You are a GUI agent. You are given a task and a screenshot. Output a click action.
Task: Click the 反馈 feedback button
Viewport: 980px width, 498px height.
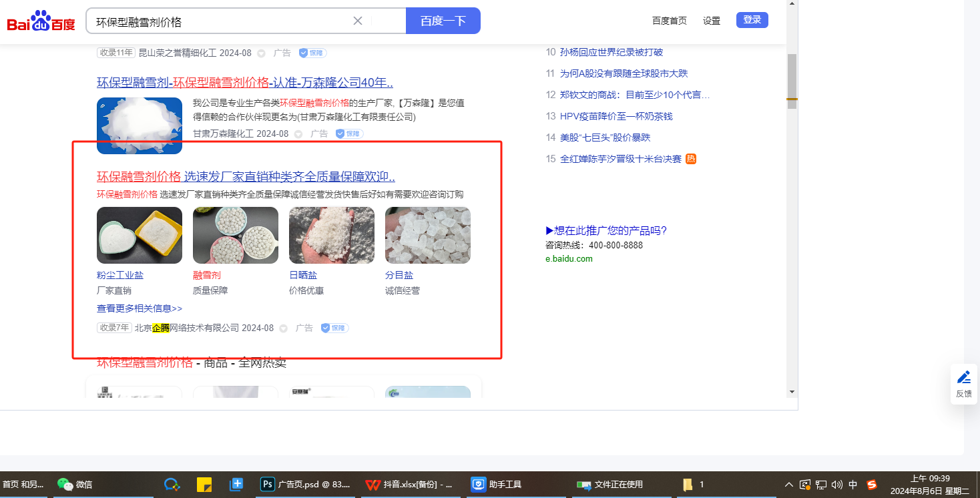[x=964, y=385]
